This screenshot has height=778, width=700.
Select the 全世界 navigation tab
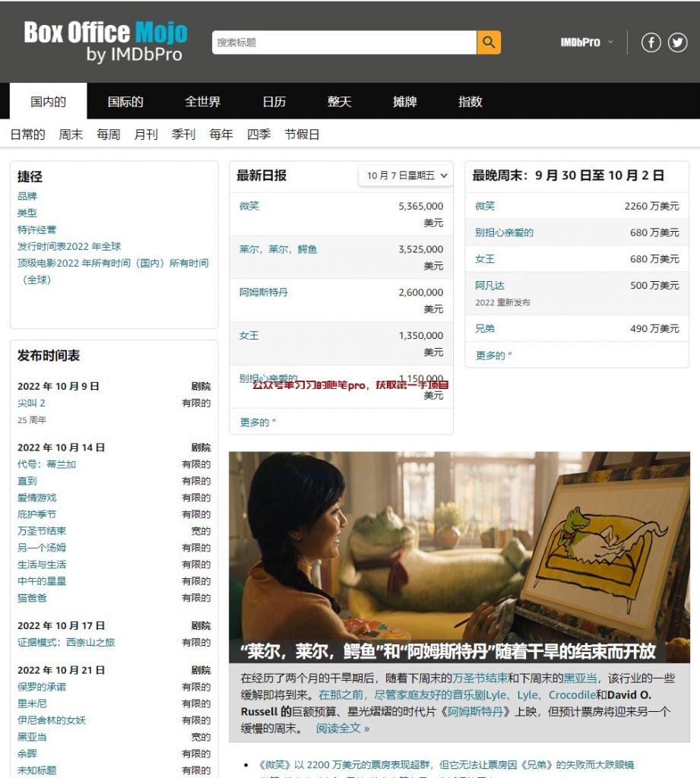202,102
